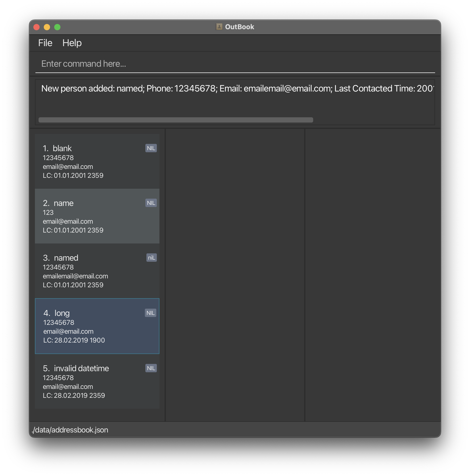Select contact 4 named long
The height and width of the screenshot is (476, 470).
[x=97, y=326]
